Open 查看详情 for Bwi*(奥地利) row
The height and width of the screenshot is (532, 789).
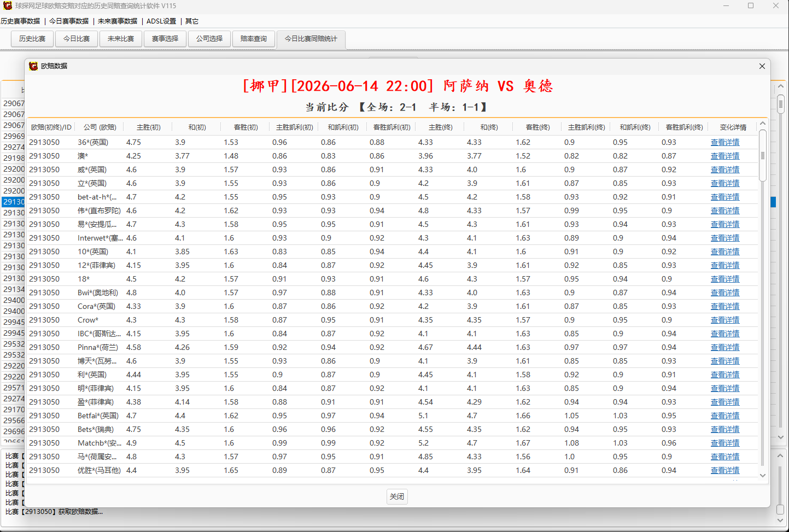725,293
